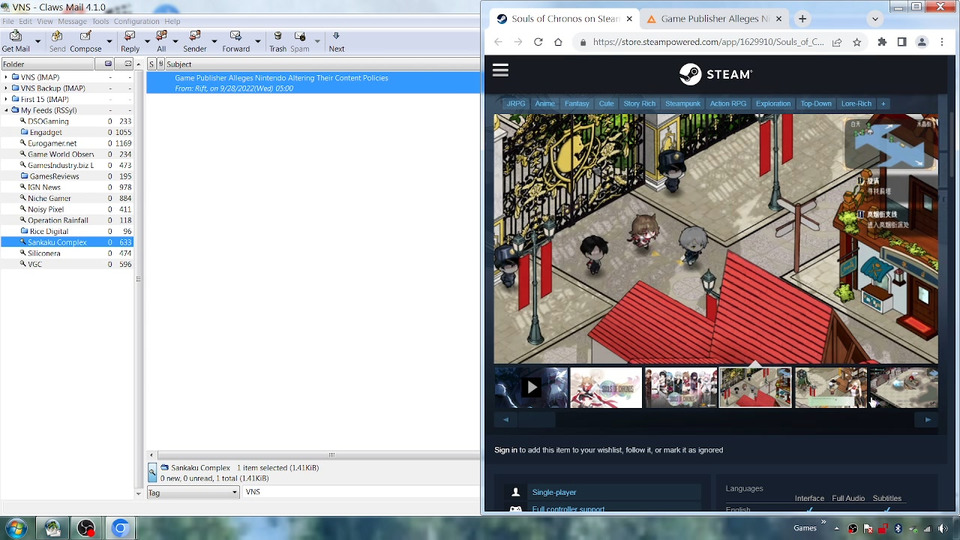
Task: Open the Reply dropdown arrow
Action: point(147,42)
